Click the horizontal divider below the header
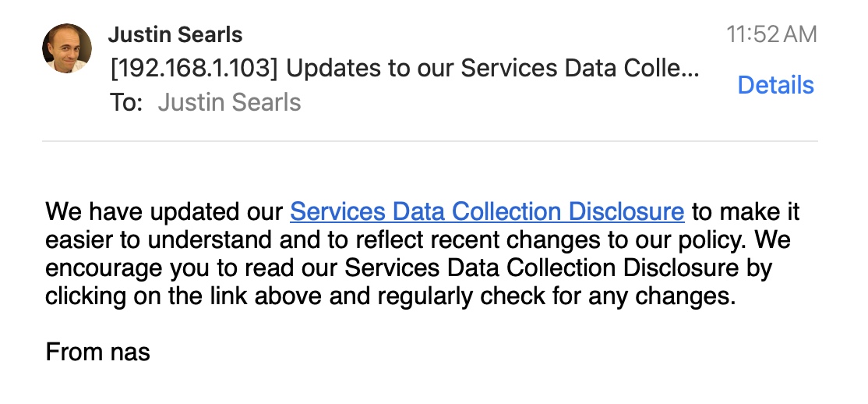 tap(429, 141)
